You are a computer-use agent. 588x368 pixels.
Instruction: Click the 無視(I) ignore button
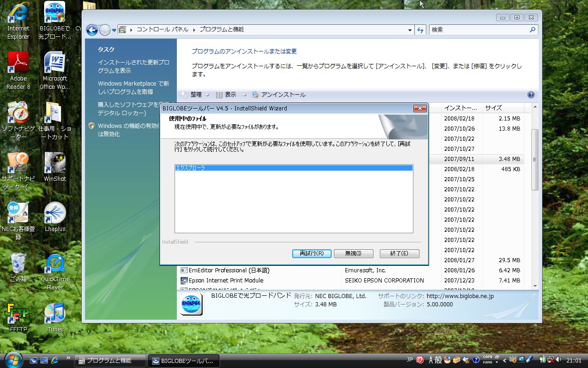[353, 253]
